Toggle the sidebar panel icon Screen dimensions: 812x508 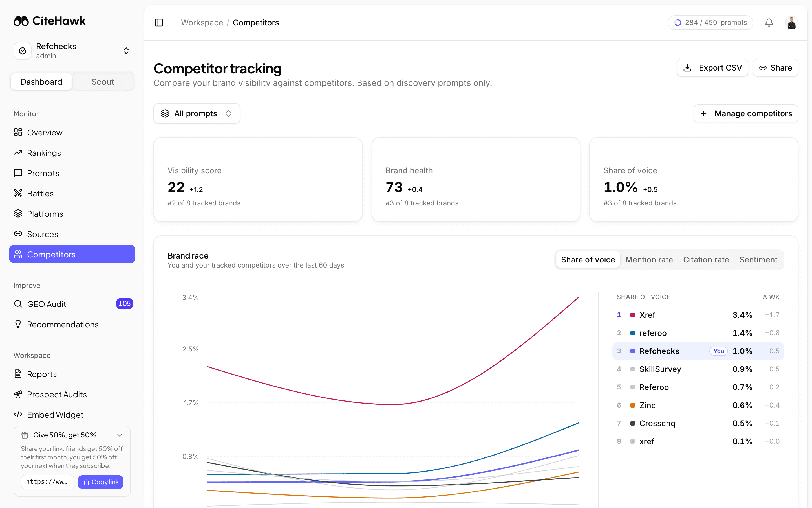[159, 23]
